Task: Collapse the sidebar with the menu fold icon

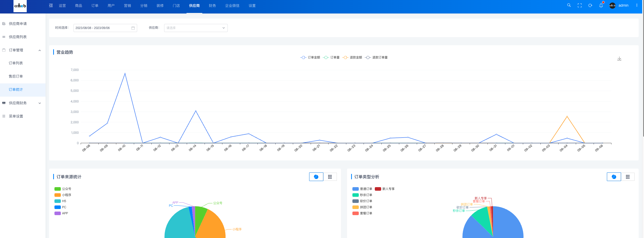Action: click(51, 6)
